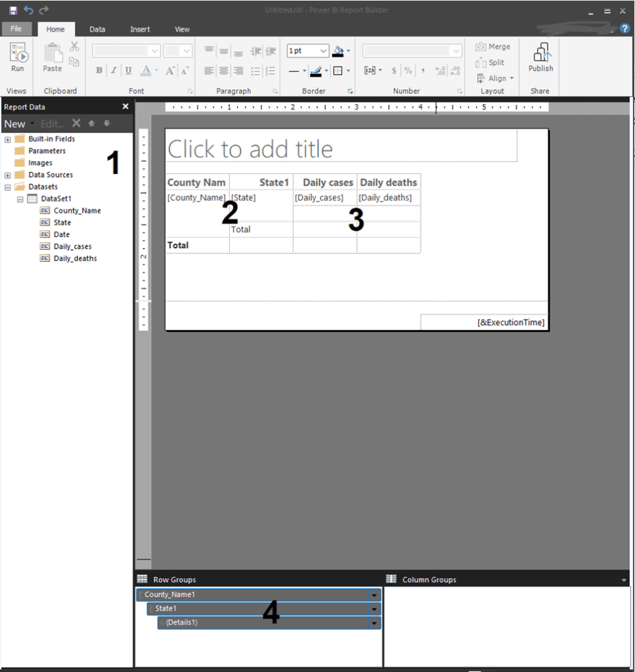Expand the Data Sources folder
The image size is (635, 672).
click(x=8, y=175)
